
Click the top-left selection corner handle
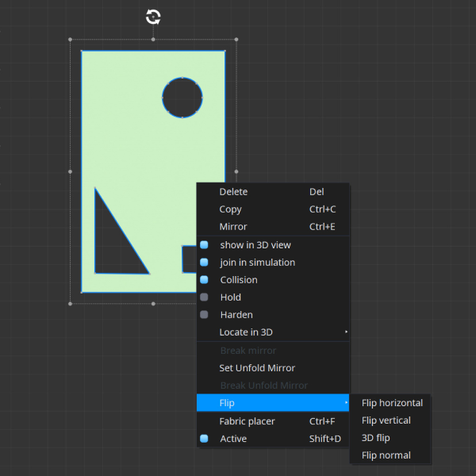[71, 39]
